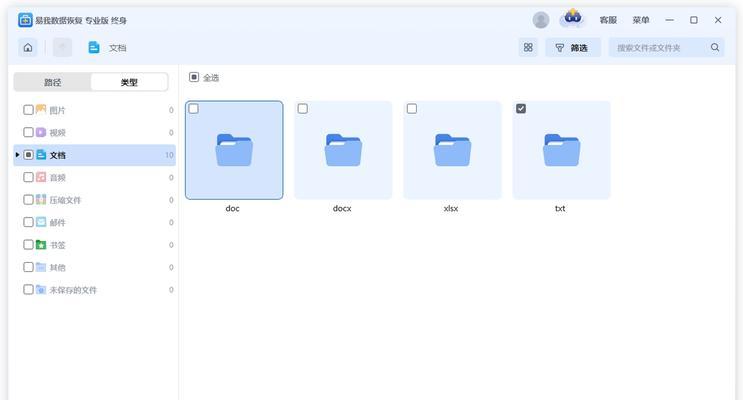Image resolution: width=743 pixels, height=400 pixels.
Task: Click the mascot upgrade icon
Action: point(572,18)
